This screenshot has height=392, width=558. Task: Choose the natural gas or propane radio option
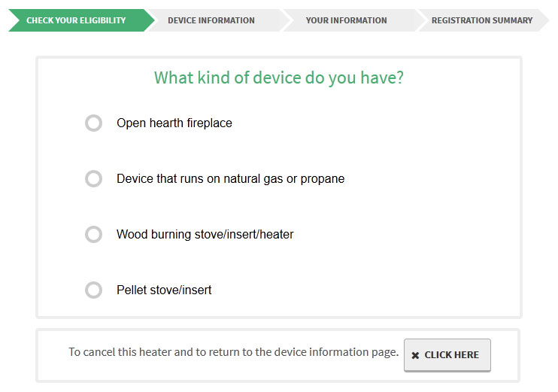(x=93, y=178)
